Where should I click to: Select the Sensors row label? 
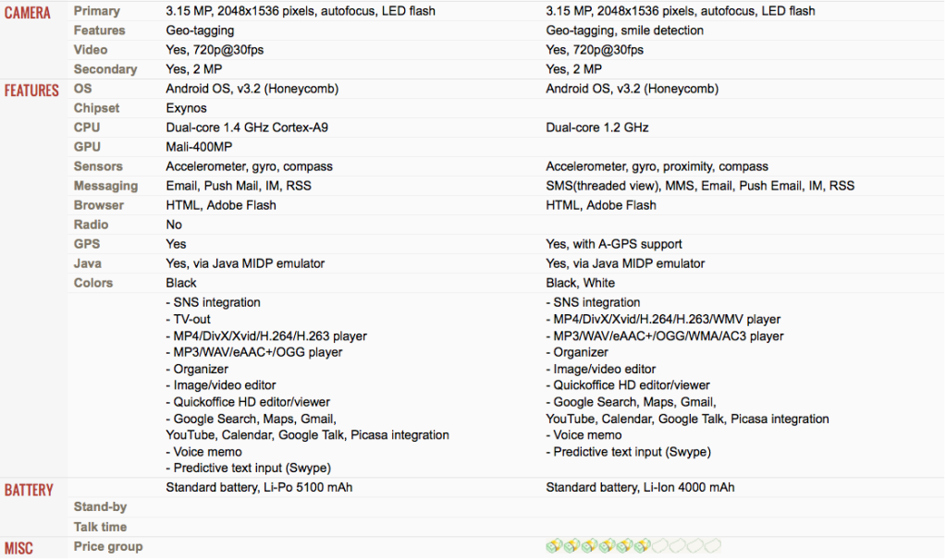click(98, 166)
